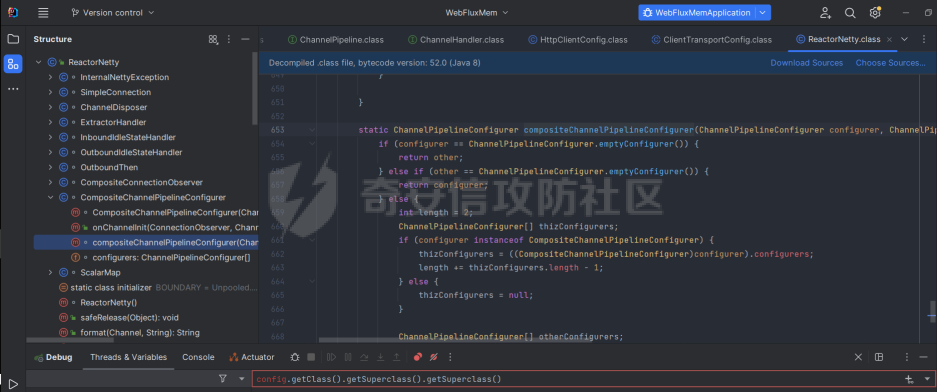This screenshot has height=392, width=937.
Task: Click Choose Sources link
Action: [x=890, y=63]
